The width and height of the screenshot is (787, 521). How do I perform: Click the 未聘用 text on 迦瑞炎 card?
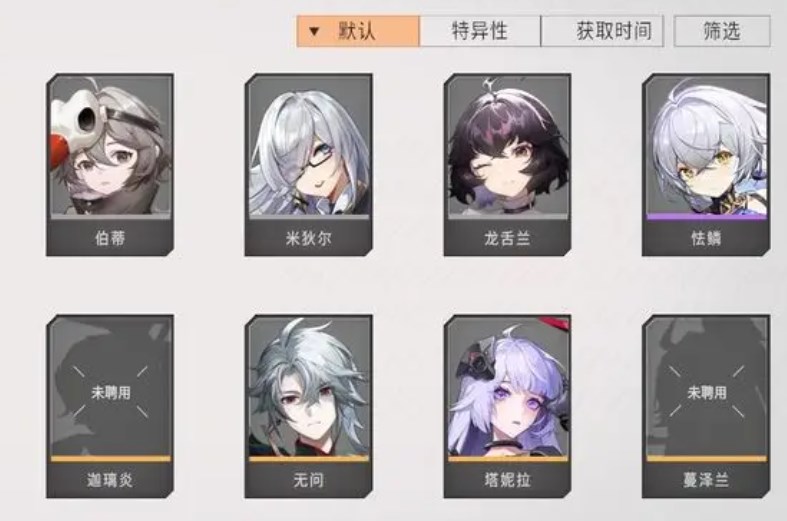(111, 392)
